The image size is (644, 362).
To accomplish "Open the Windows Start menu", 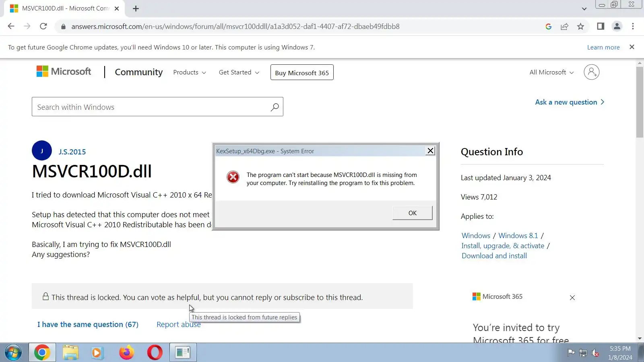I will pyautogui.click(x=13, y=353).
